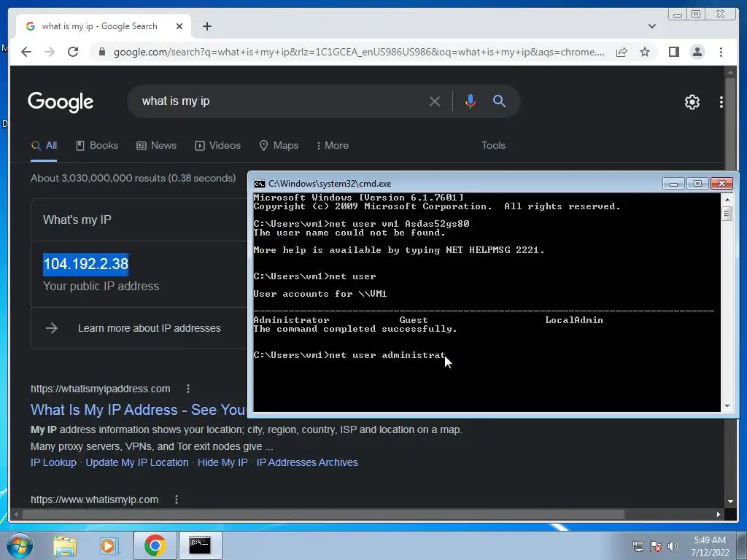Clear the search box with the X
This screenshot has height=560, width=747.
(434, 101)
